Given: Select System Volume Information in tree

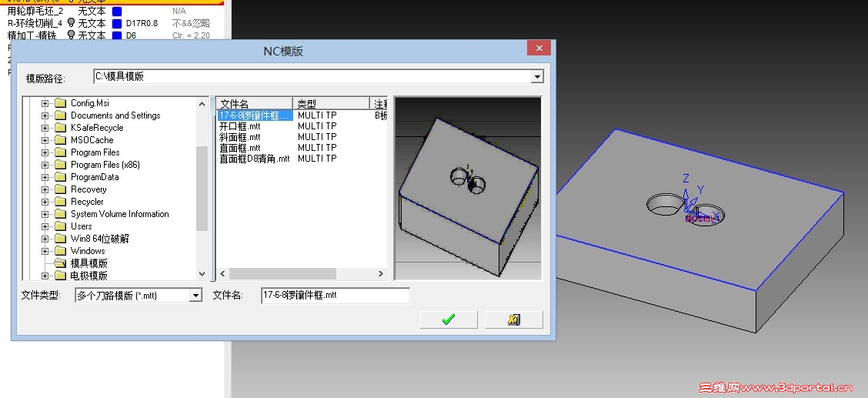Looking at the screenshot, I should 119,214.
